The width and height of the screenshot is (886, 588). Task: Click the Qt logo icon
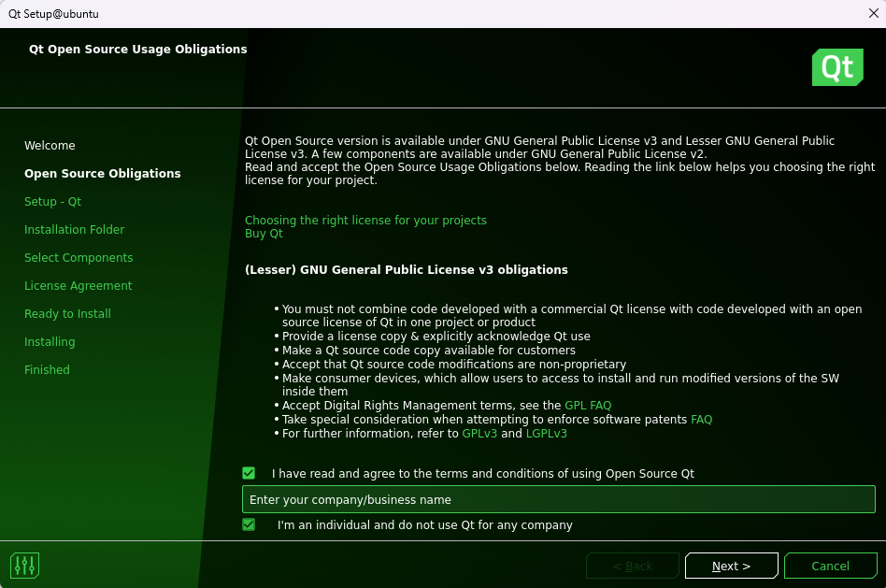[836, 67]
